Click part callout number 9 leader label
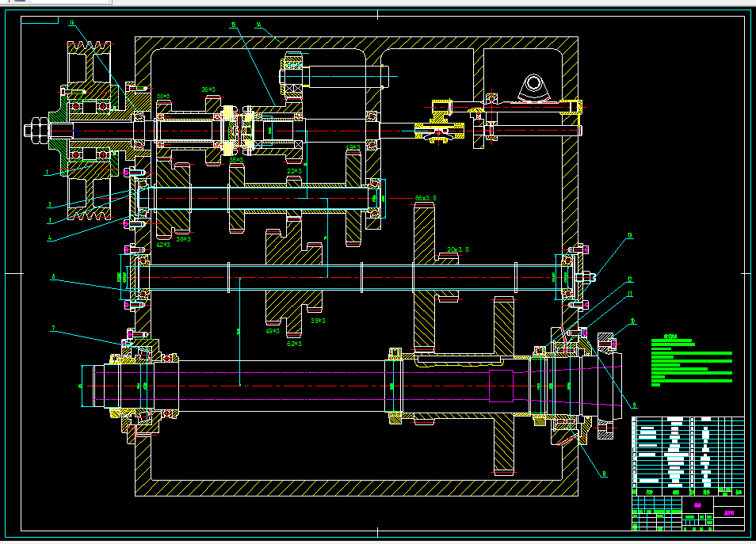The image size is (756, 544). (635, 405)
